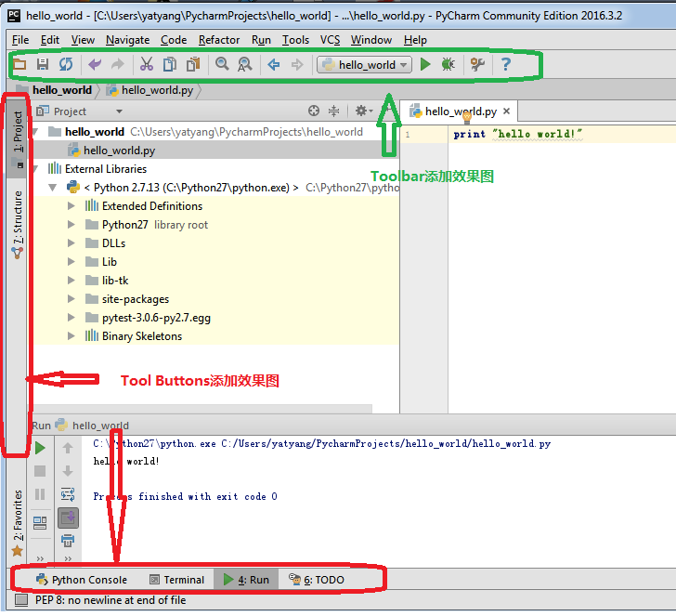Viewport: 676px width, 616px height.
Task: Click the Forward navigation arrow
Action: point(297,65)
